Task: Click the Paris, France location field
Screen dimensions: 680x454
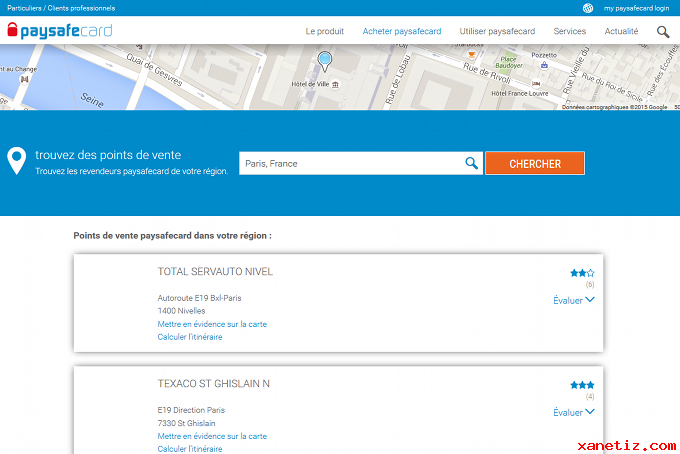Action: [x=361, y=163]
